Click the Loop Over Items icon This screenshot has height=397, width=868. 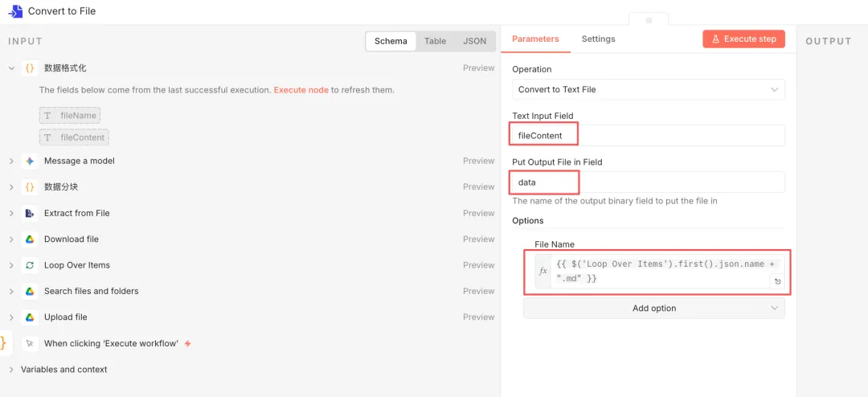(30, 265)
